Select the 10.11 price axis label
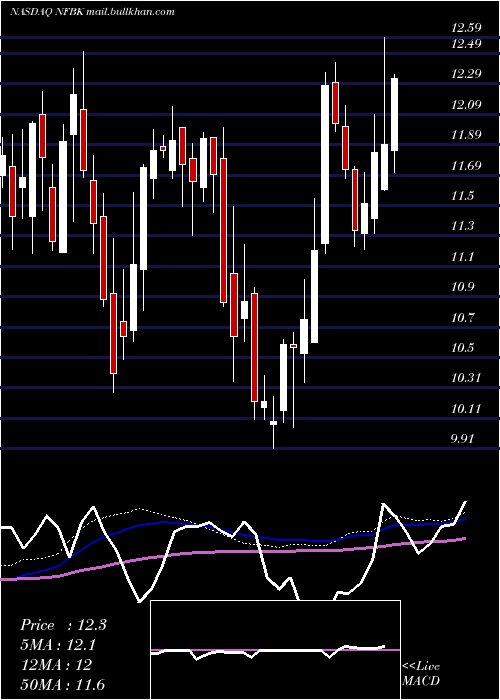 pyautogui.click(x=466, y=408)
